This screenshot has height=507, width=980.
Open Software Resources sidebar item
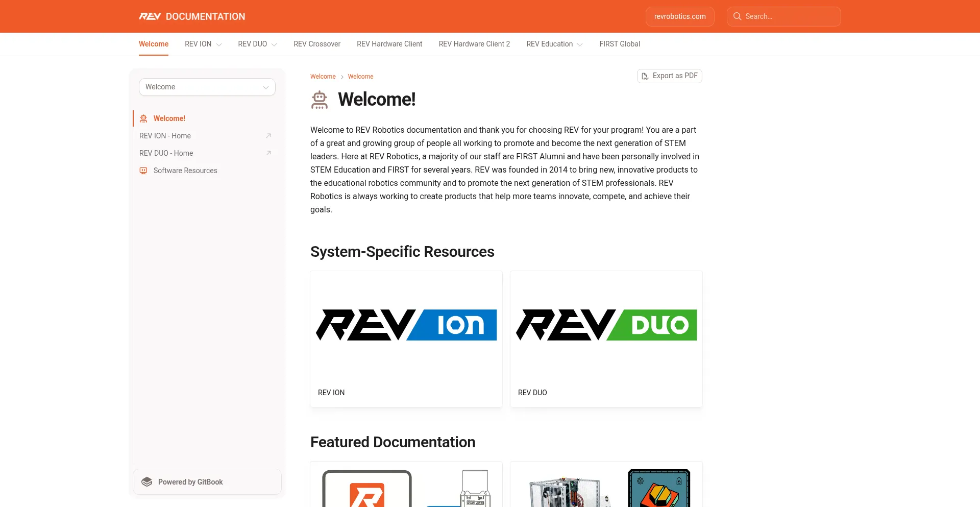coord(204,171)
